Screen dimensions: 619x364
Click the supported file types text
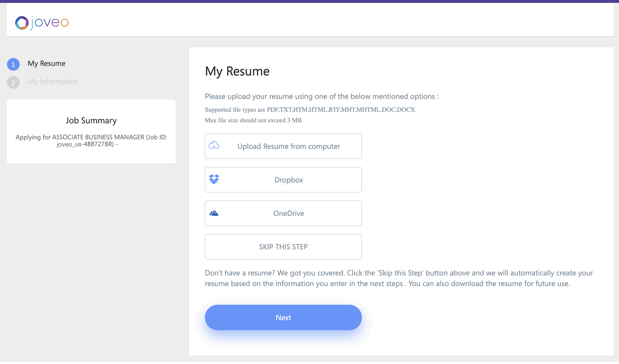(309, 109)
